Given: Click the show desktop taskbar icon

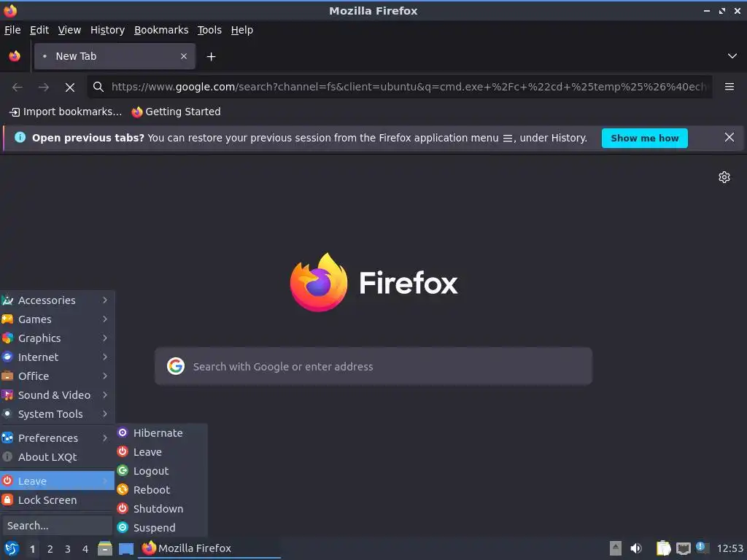Looking at the screenshot, I should click(x=126, y=548).
